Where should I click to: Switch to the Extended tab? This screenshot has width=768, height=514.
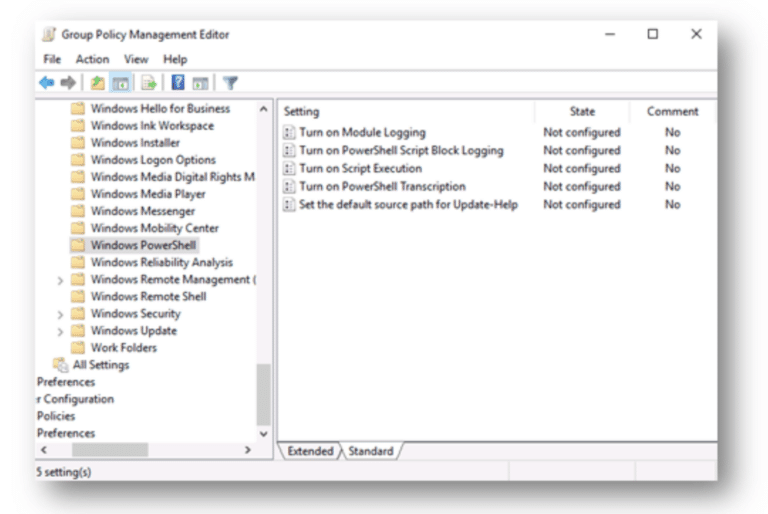click(x=310, y=451)
